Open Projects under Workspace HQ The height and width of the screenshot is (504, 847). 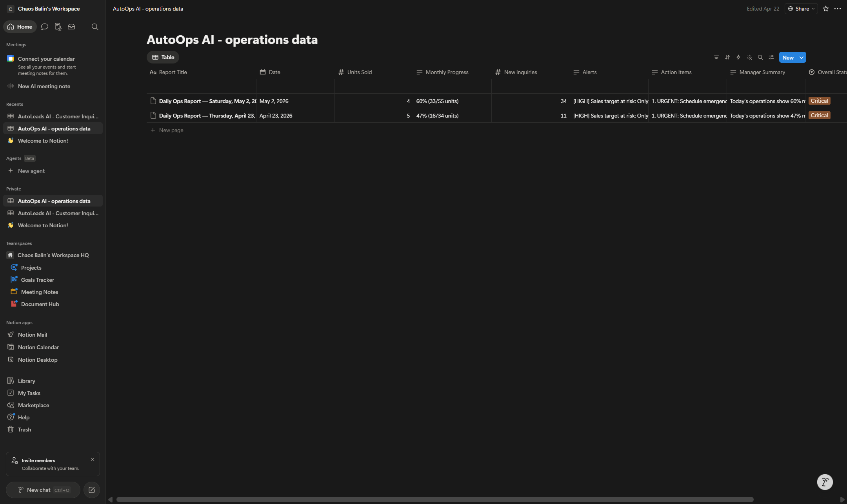53,268
